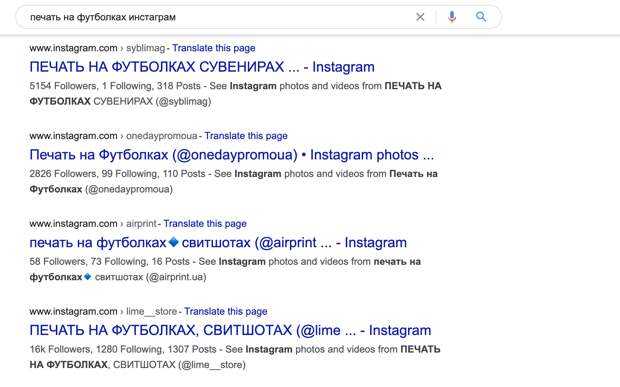The width and height of the screenshot is (620, 387).
Task: Translate the onedaypromoua result page
Action: click(246, 136)
